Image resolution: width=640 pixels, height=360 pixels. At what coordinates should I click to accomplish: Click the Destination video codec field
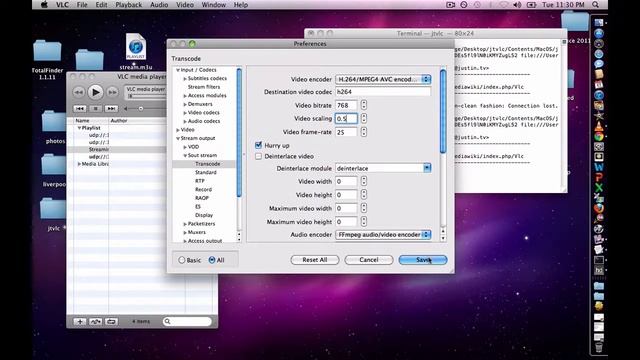tap(383, 92)
